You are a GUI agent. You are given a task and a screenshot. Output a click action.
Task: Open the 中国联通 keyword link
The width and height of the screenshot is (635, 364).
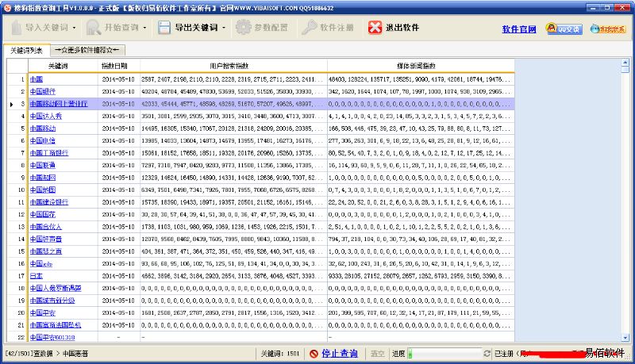click(x=43, y=165)
